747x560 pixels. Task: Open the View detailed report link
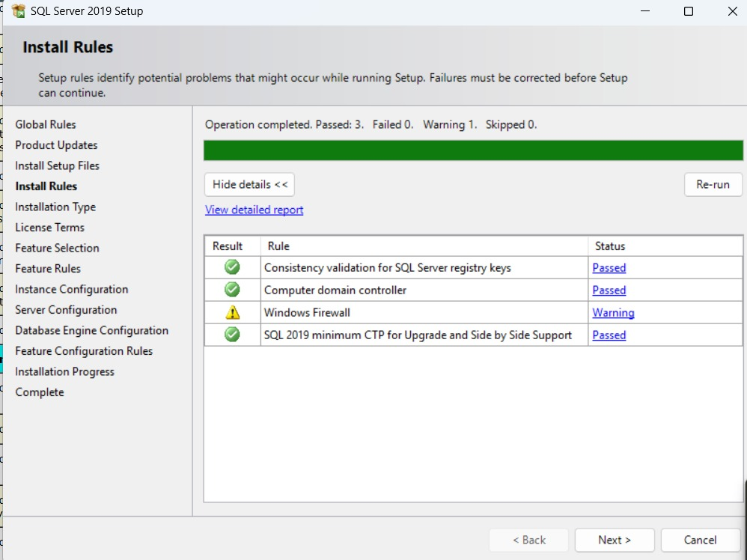(x=254, y=210)
